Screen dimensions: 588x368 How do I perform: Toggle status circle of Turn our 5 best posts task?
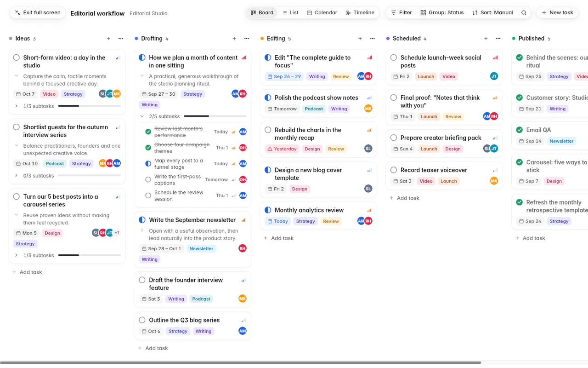pyautogui.click(x=17, y=196)
